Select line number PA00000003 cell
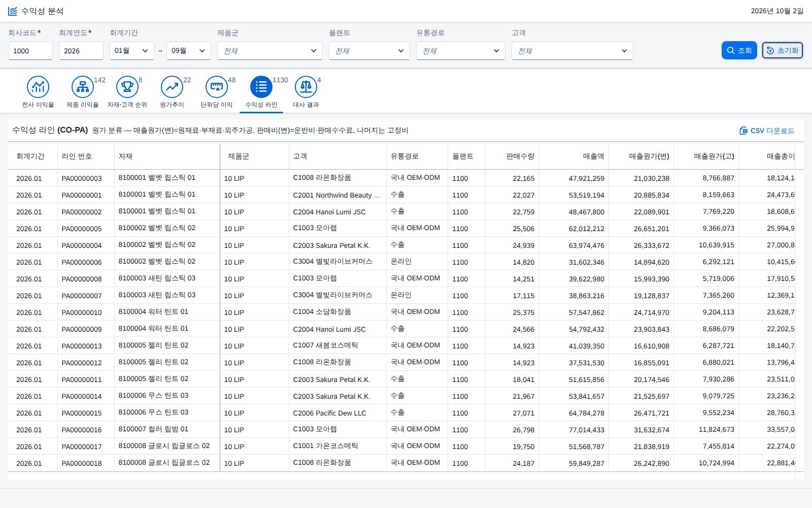The height and width of the screenshot is (508, 812). pos(86,178)
